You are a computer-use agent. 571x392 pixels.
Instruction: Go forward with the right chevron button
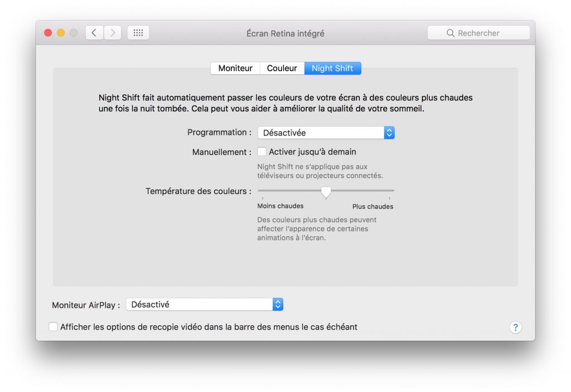[113, 33]
